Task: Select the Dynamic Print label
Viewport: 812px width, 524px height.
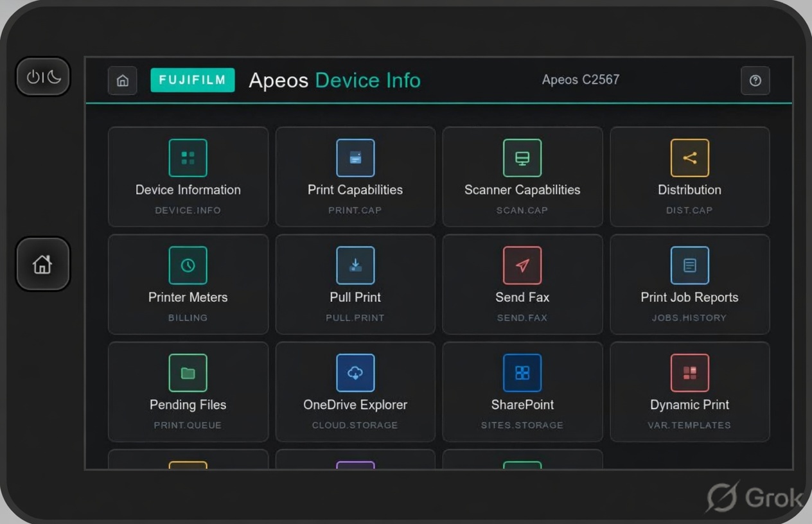Action: tap(690, 405)
